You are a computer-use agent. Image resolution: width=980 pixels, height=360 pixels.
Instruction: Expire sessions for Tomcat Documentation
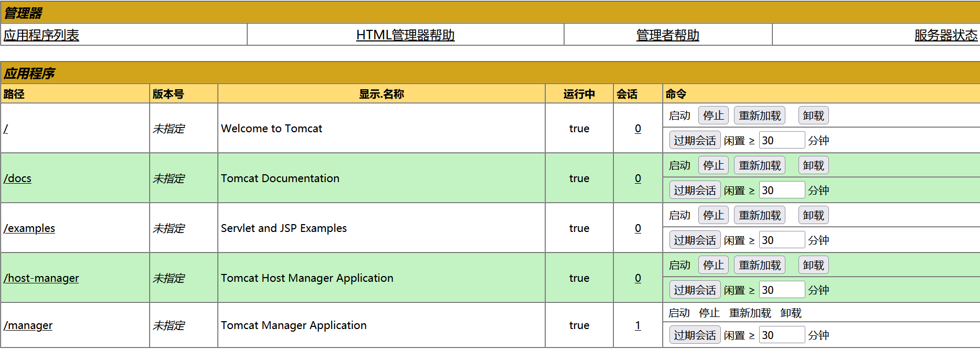tap(695, 190)
